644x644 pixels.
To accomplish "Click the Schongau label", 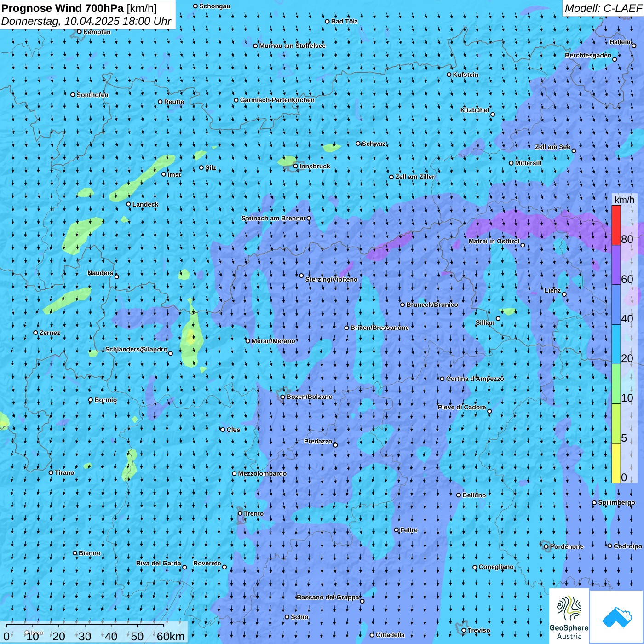I will point(215,6).
